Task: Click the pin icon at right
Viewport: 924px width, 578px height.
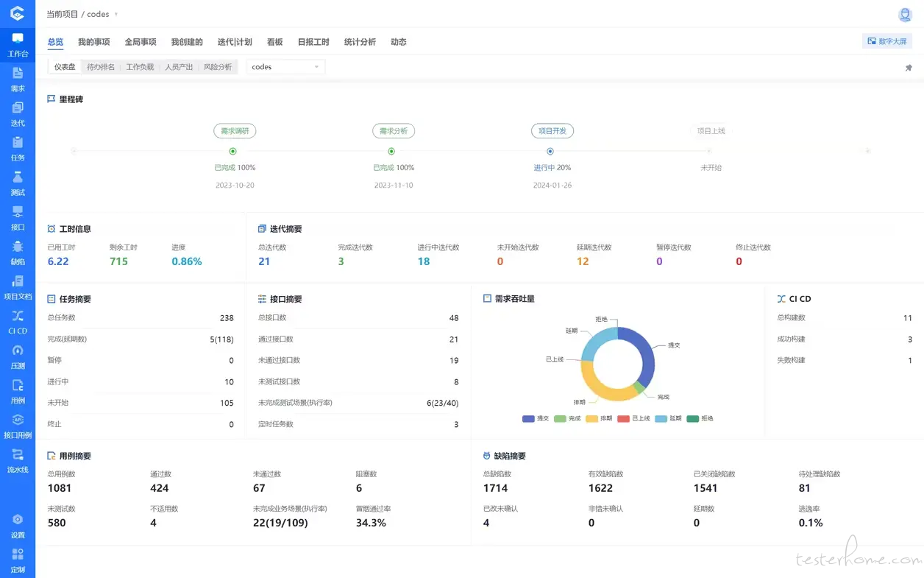Action: click(x=909, y=68)
